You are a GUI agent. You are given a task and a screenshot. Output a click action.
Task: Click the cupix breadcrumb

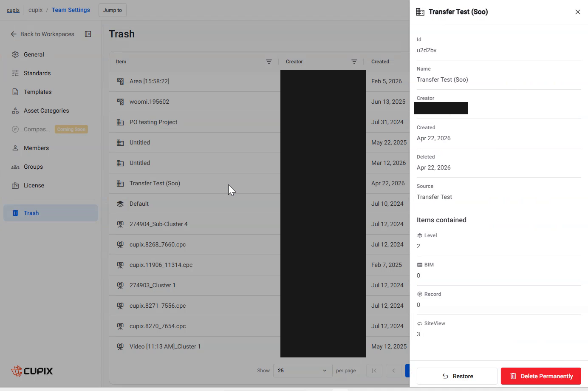pyautogui.click(x=35, y=10)
